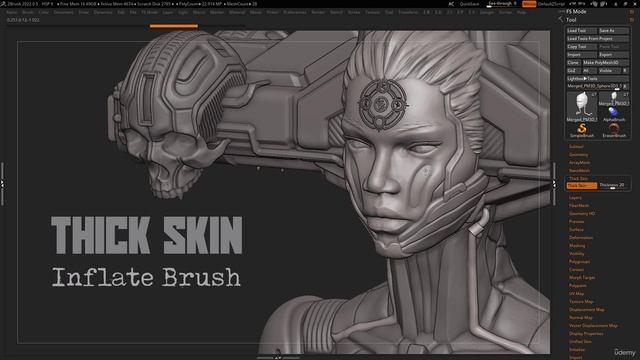The image size is (640, 360).
Task: Select the Merged_PM3D head tool thumbnail
Action: (582, 106)
